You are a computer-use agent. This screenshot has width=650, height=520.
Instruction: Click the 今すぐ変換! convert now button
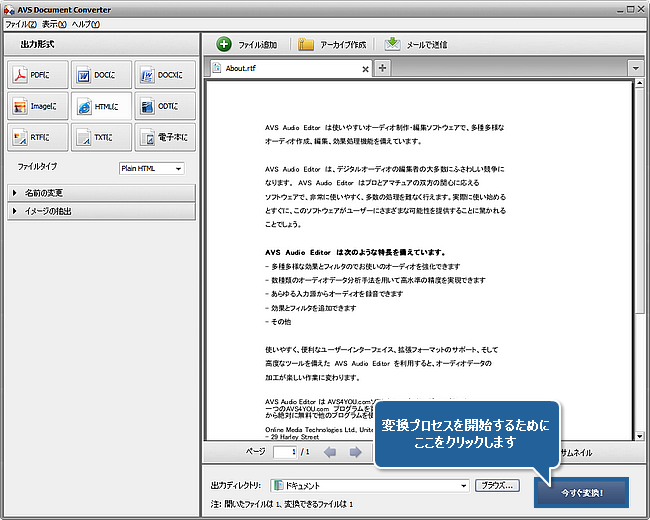click(x=582, y=493)
